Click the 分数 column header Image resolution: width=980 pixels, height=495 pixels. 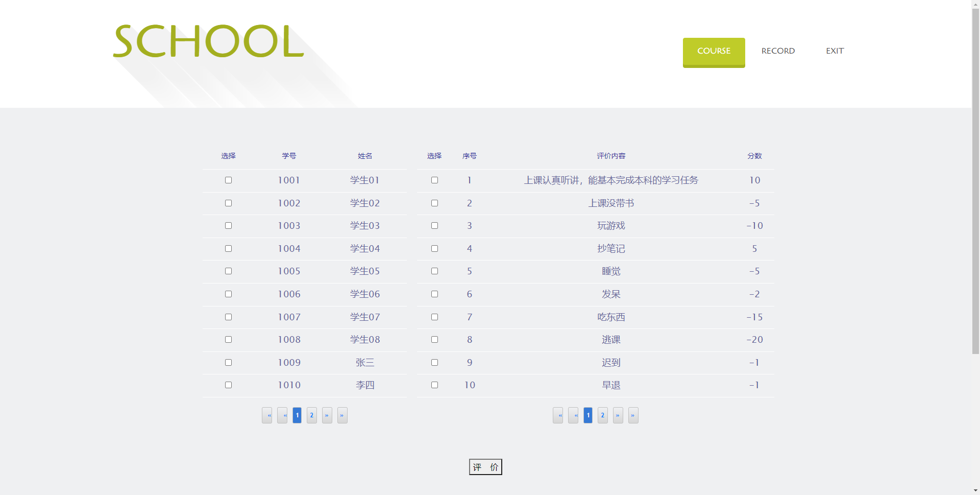click(x=754, y=156)
